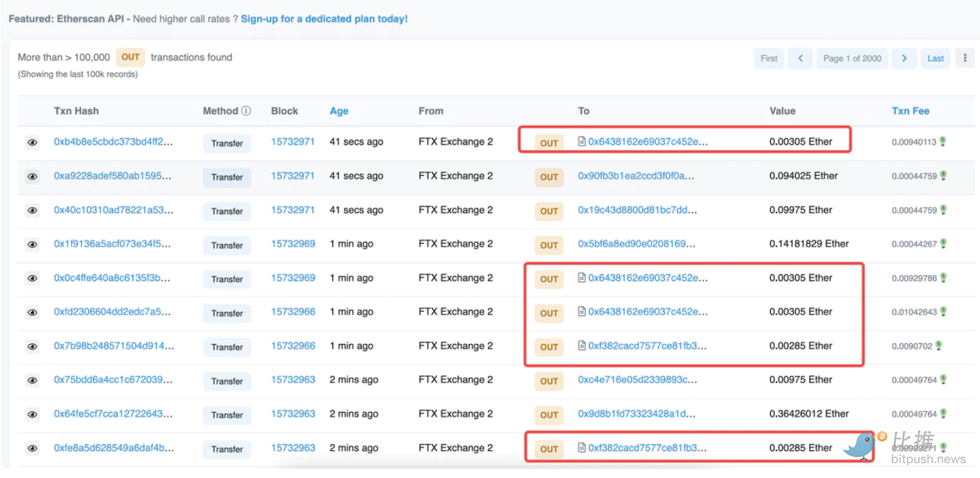This screenshot has height=478, width=980.
Task: Click the green fee icon in row 0x75bdd6a4cc1c672039
Action: click(x=943, y=380)
